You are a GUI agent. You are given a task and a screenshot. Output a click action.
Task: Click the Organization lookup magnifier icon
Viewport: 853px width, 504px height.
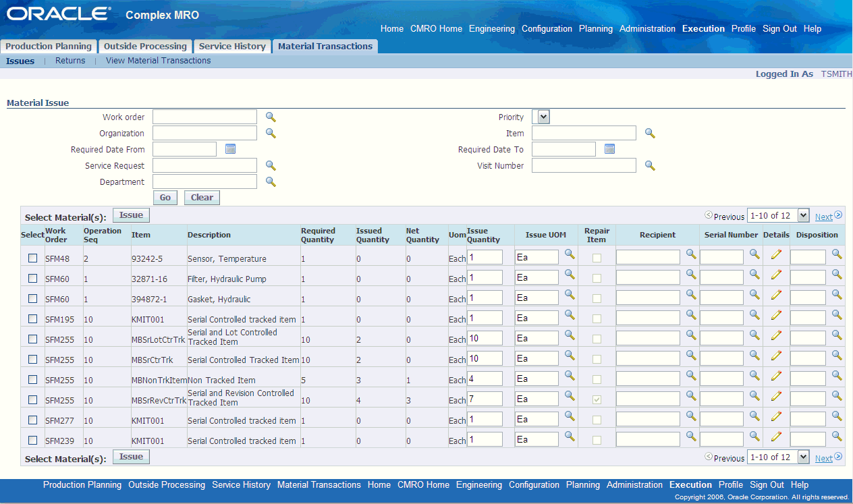click(x=271, y=133)
